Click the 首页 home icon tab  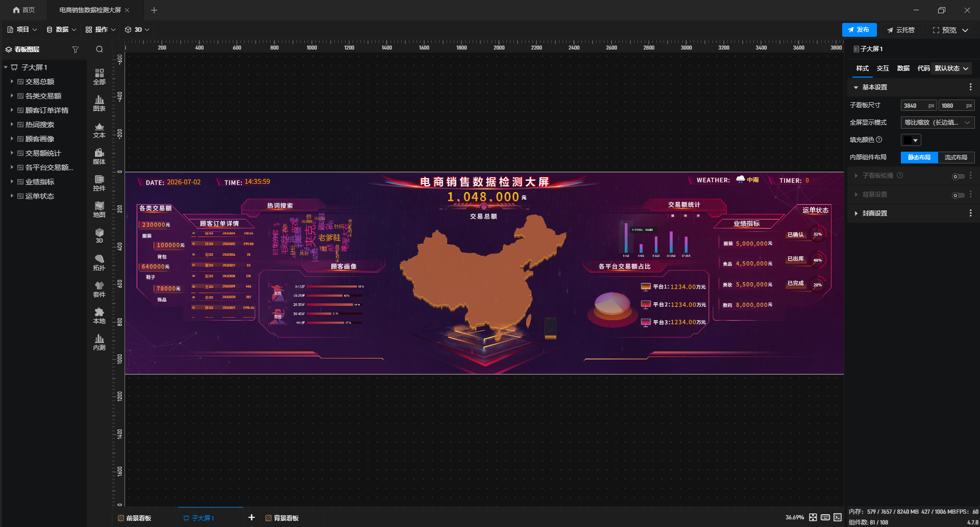(24, 10)
